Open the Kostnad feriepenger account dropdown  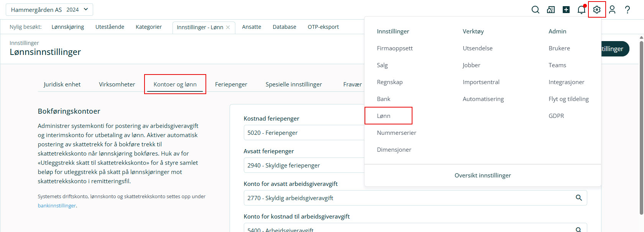point(303,133)
